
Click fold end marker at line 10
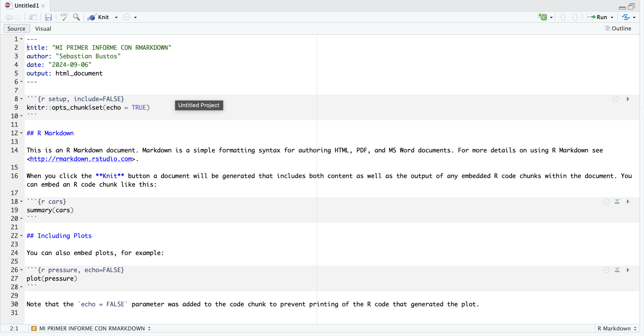pos(21,116)
